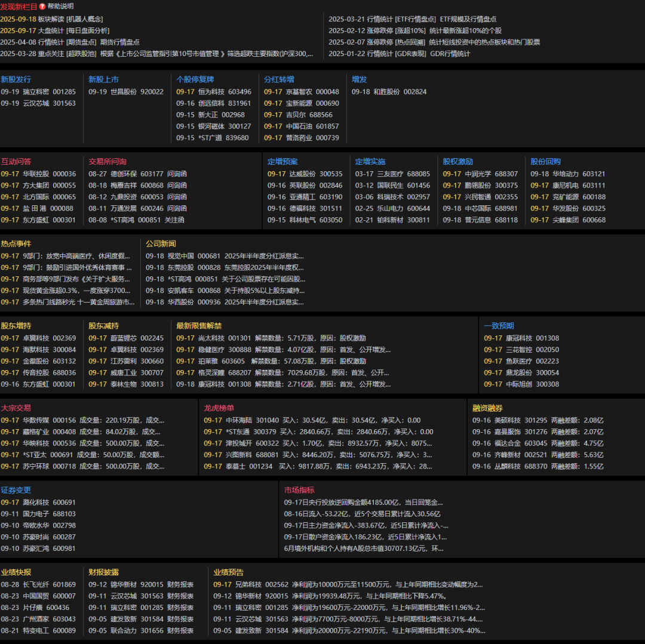Click the red help question mark icon
645x644 pixels.
(x=42, y=7)
